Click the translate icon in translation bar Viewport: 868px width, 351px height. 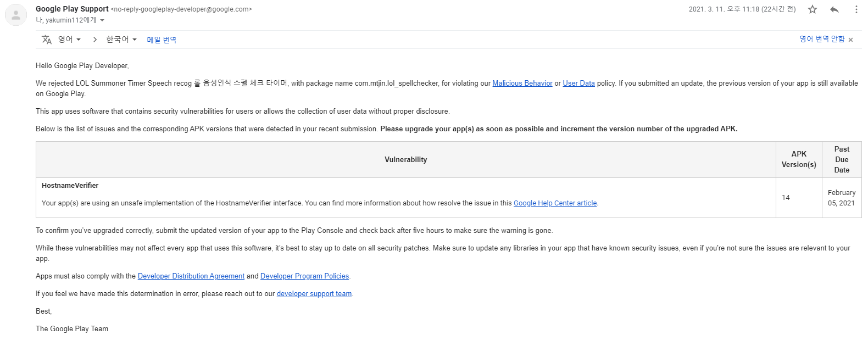tap(47, 40)
